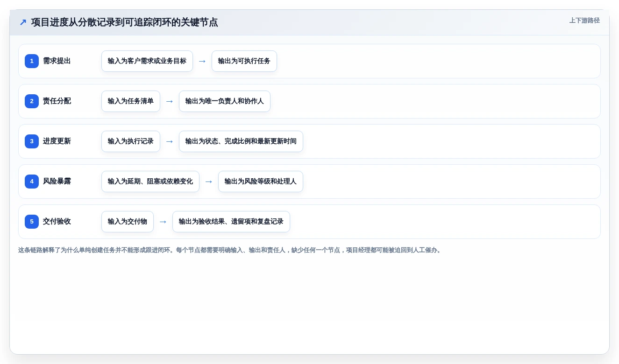Select the 交付验收 step label
The image size is (619, 364).
click(x=57, y=222)
